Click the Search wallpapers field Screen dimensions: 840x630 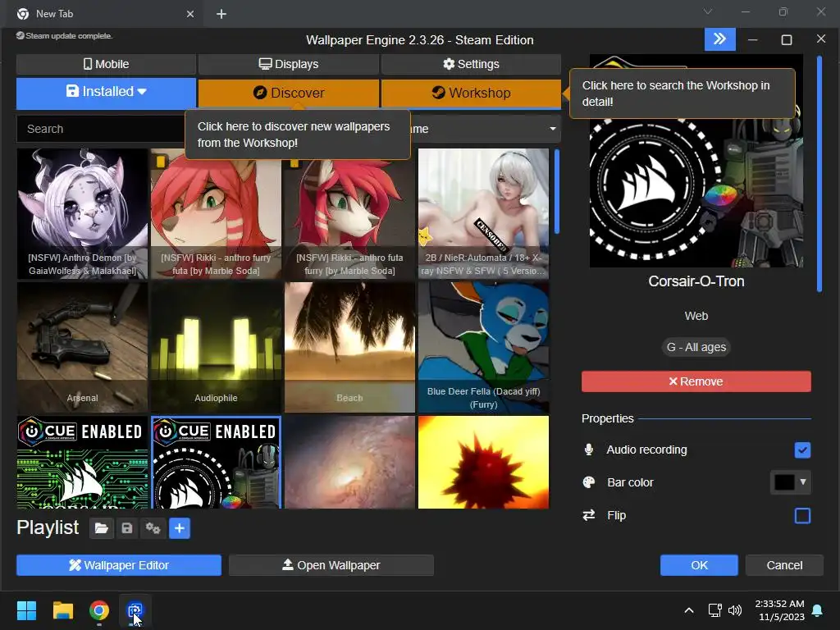point(102,129)
